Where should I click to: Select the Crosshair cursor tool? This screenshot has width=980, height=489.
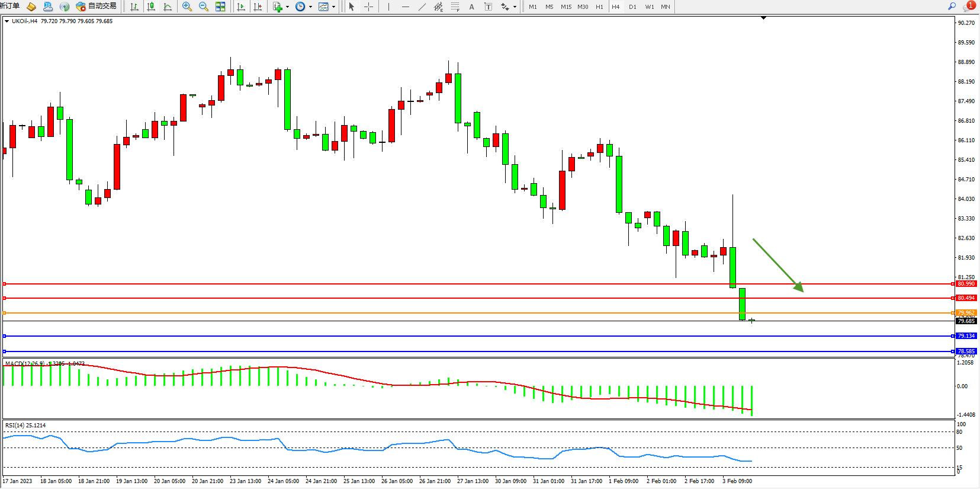click(x=368, y=7)
